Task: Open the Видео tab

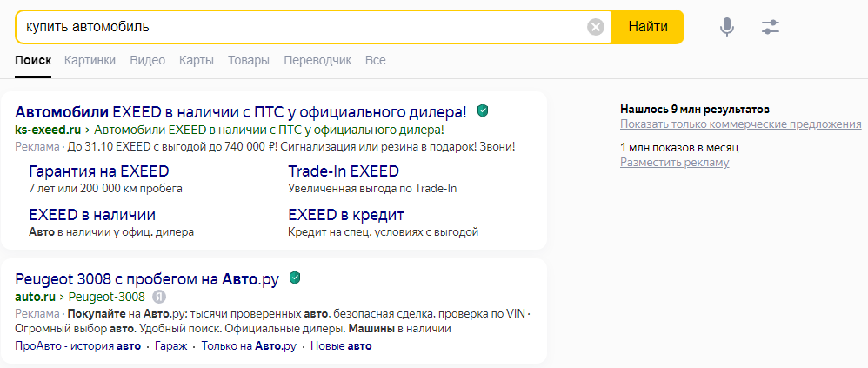Action: point(147,60)
